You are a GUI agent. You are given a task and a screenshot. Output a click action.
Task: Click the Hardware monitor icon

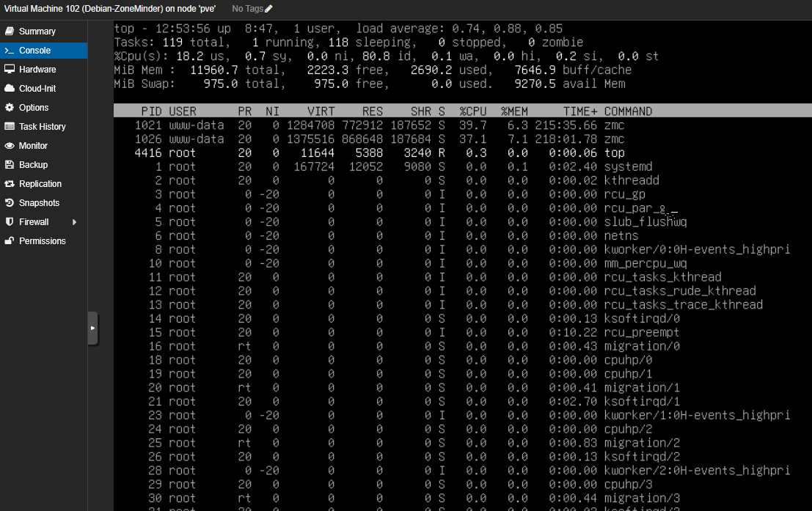tap(10, 70)
